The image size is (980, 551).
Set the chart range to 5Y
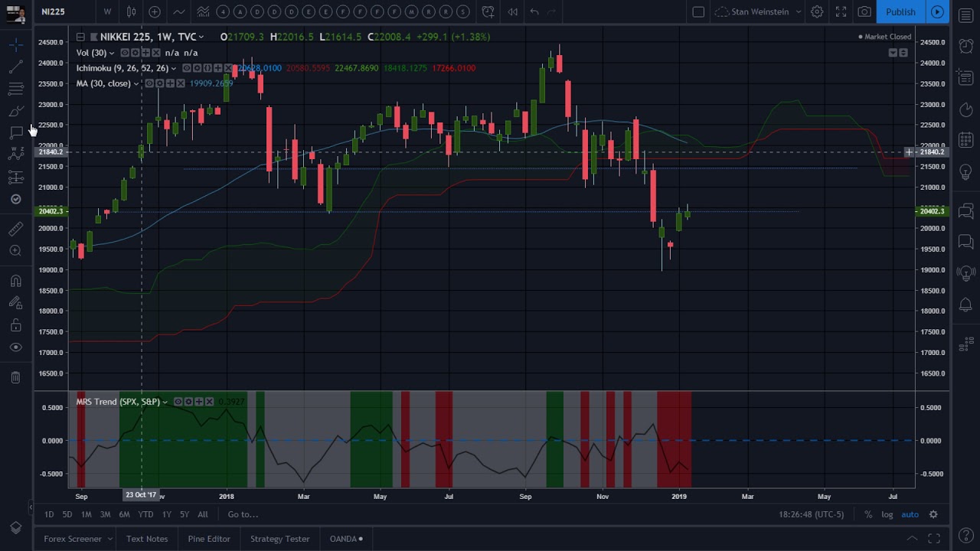(x=185, y=514)
